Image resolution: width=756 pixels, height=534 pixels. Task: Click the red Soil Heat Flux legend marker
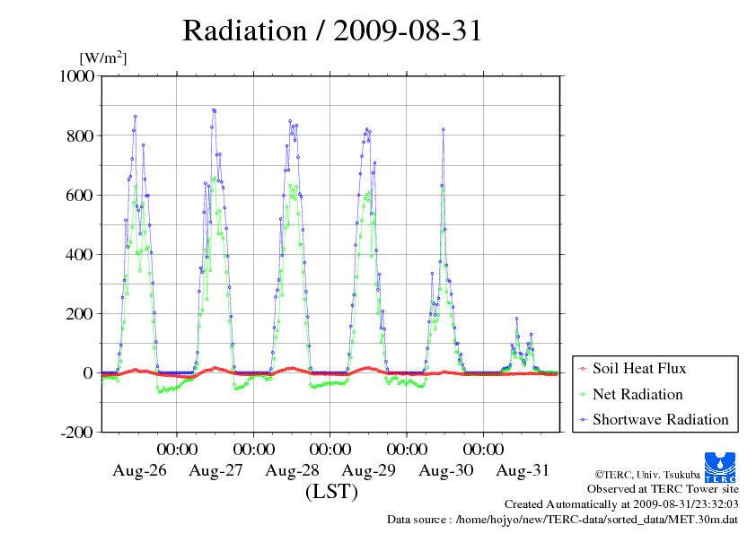click(x=584, y=369)
